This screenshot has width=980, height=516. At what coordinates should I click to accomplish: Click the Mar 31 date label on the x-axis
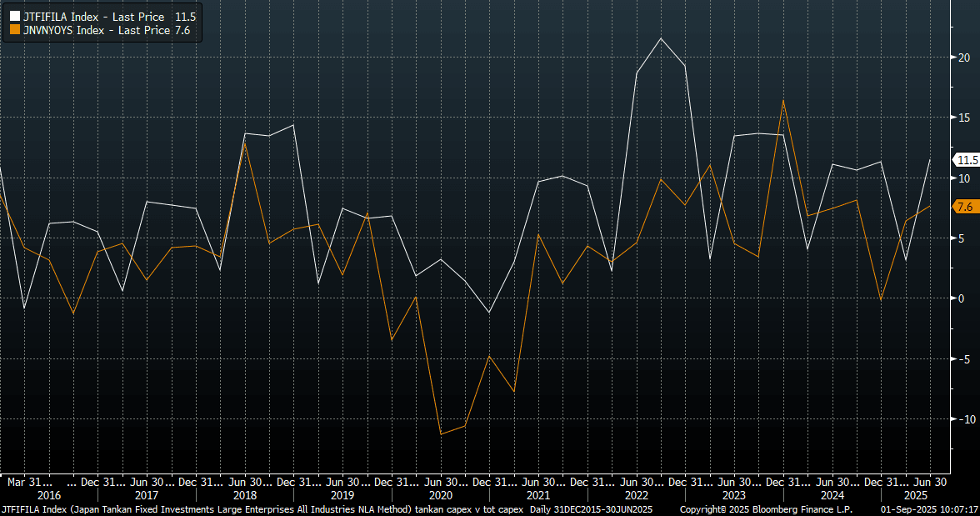pyautogui.click(x=30, y=482)
